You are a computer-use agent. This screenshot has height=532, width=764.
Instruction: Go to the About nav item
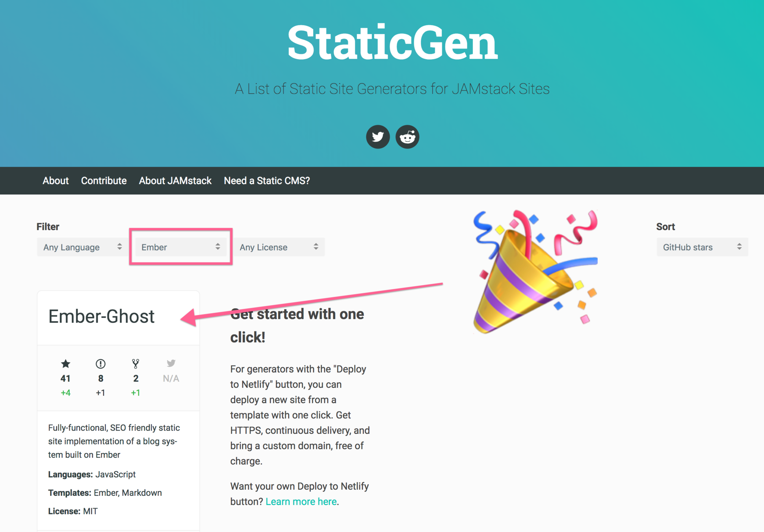[56, 181]
